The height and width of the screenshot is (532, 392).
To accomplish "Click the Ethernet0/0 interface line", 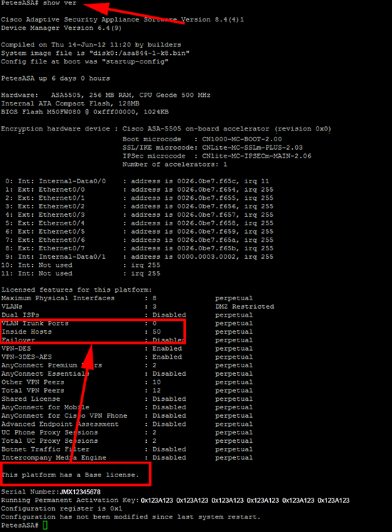I will (x=139, y=190).
